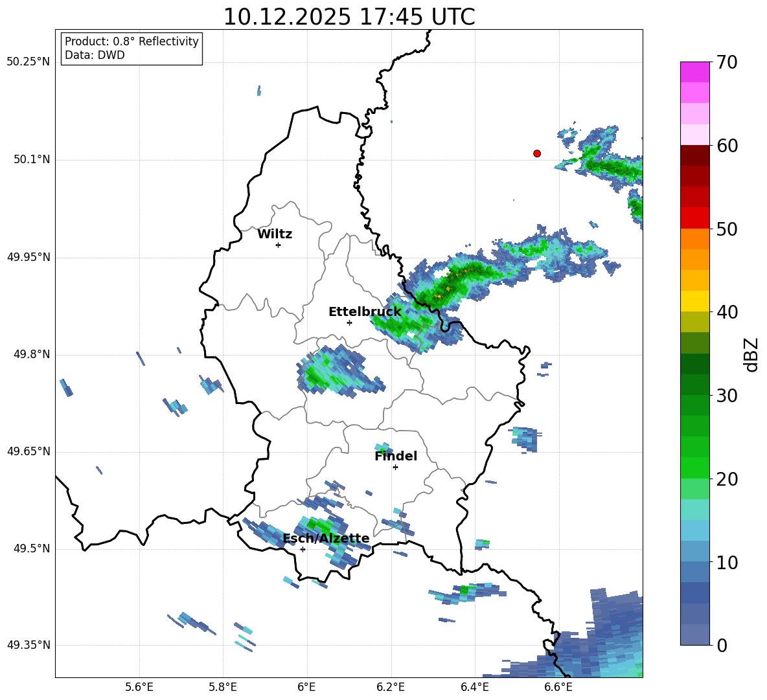
Task: Click the 49.95°N latitude label
Action: pyautogui.click(x=29, y=257)
